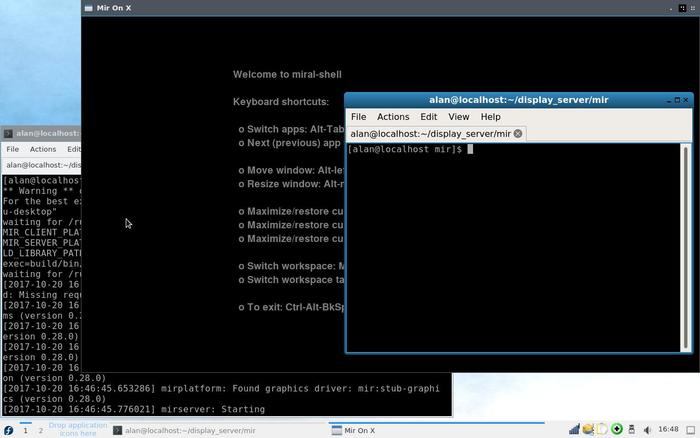Open View menu in front terminal
The height and width of the screenshot is (438, 700).
pos(458,117)
